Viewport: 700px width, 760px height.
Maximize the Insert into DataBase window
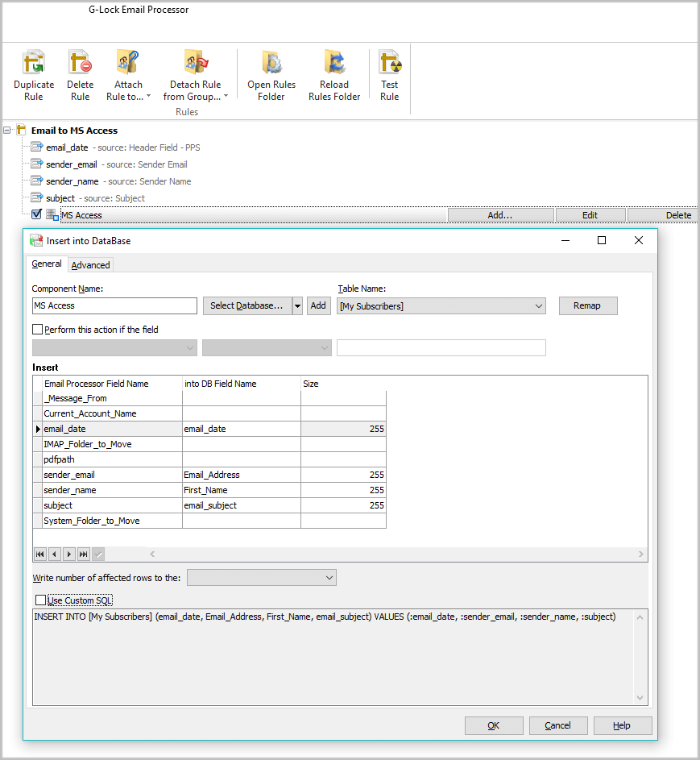(602, 240)
